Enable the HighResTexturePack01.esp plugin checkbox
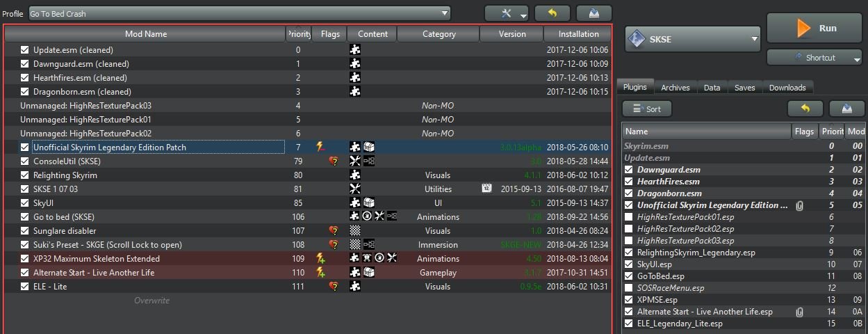Screen dimensions: 868x334 629,217
